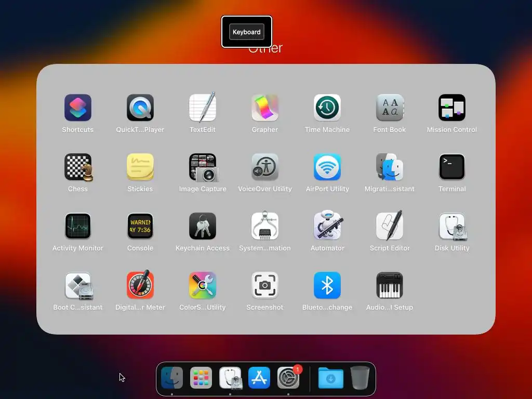Launch Image Capture

(x=203, y=167)
